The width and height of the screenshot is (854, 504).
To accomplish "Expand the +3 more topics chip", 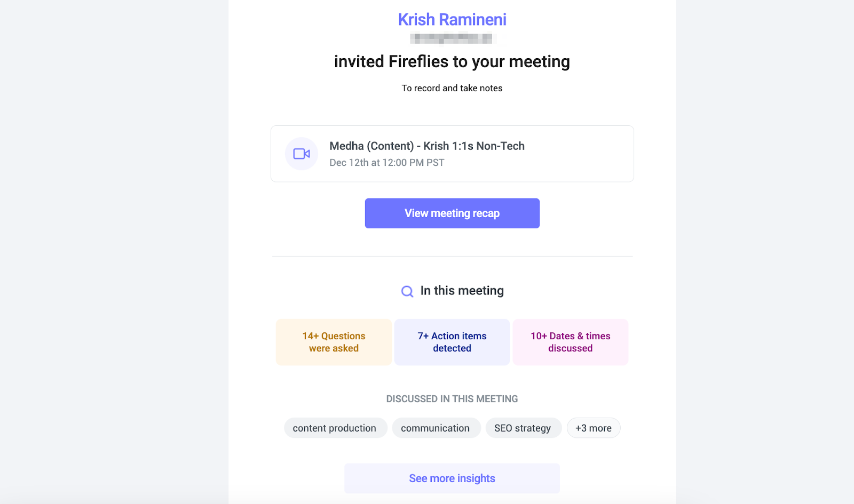I will point(594,428).
